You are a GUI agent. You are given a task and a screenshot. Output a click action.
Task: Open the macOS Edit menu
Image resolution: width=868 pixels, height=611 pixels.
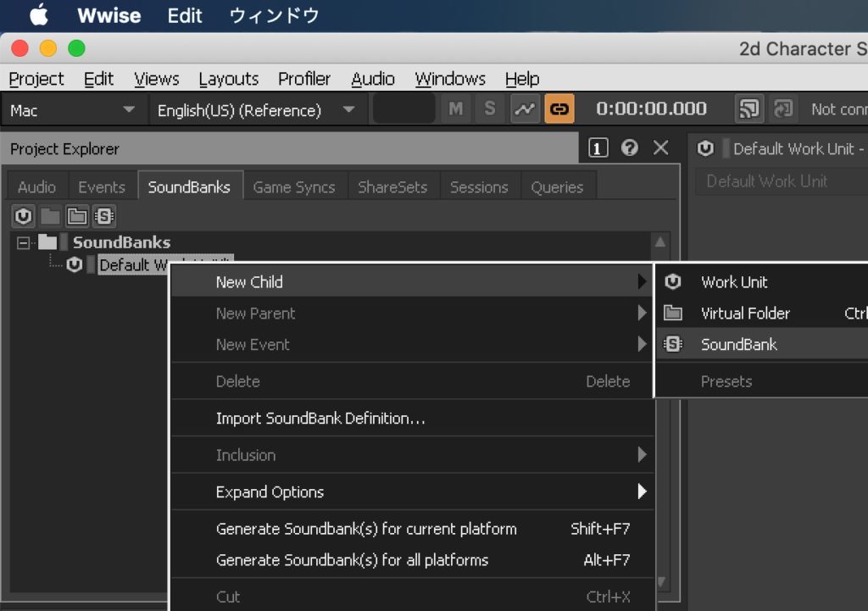tap(184, 15)
